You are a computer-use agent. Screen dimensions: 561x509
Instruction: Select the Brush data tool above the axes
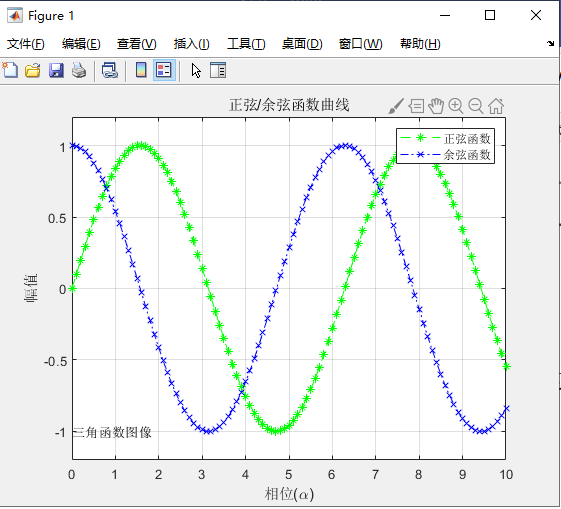coord(396,106)
